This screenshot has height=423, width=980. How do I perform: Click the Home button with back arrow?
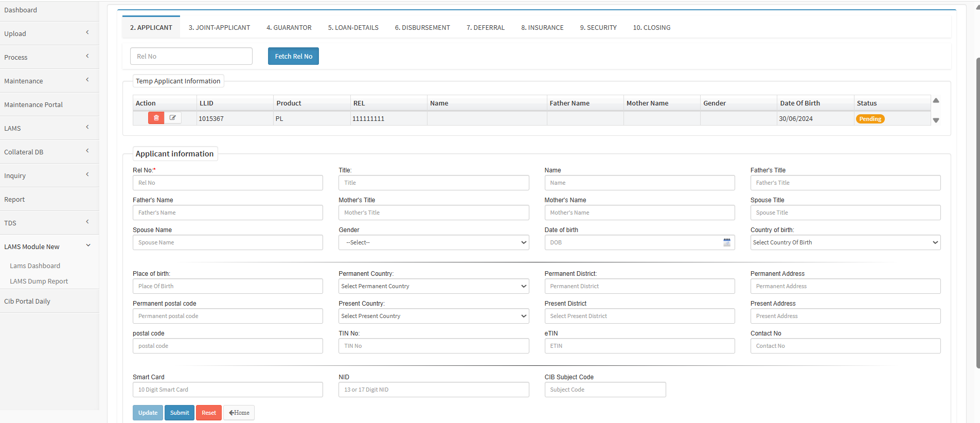tap(239, 413)
